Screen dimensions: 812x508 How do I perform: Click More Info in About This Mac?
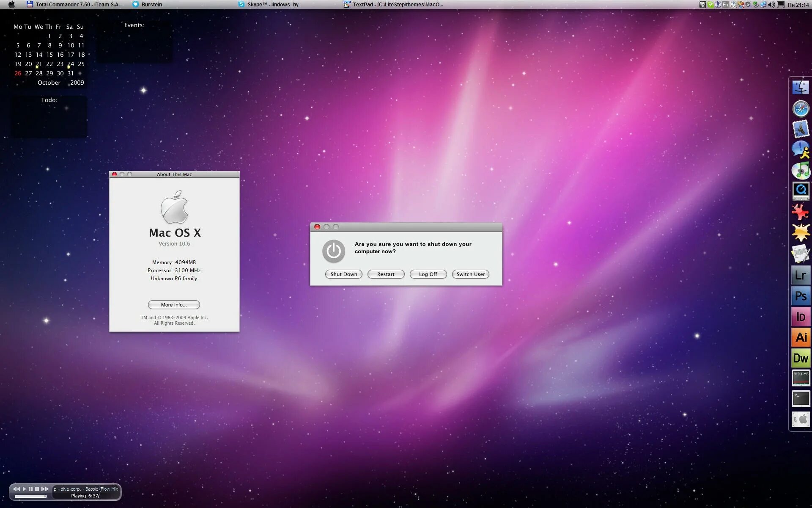coord(174,305)
